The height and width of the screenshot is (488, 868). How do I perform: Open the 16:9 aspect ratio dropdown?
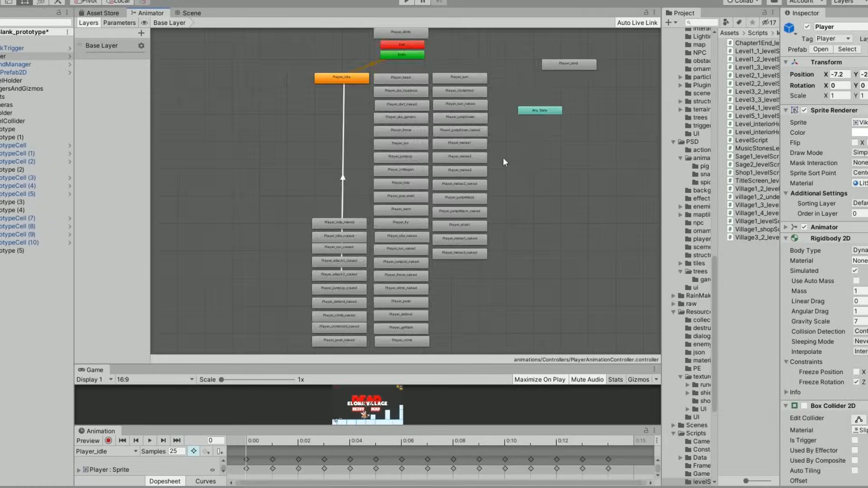(x=155, y=380)
